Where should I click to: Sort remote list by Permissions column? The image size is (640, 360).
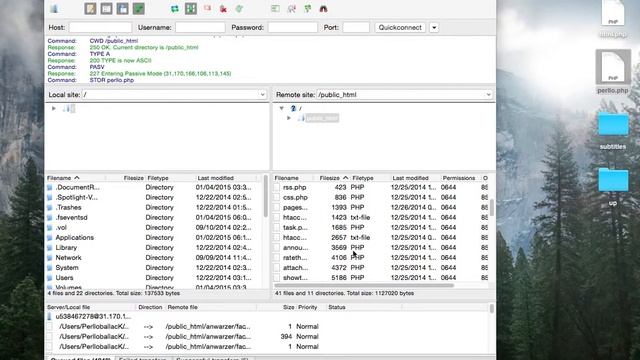click(459, 178)
